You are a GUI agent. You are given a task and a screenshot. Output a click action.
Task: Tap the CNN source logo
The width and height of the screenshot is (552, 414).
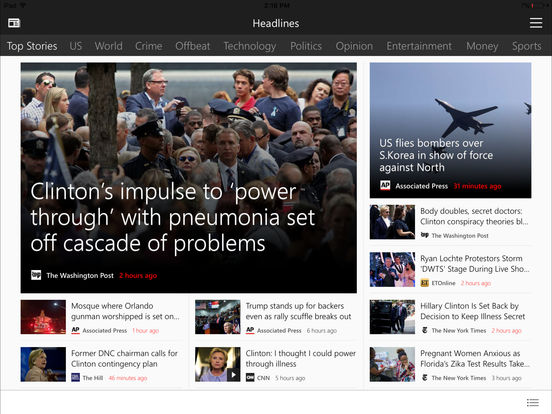[x=250, y=377]
